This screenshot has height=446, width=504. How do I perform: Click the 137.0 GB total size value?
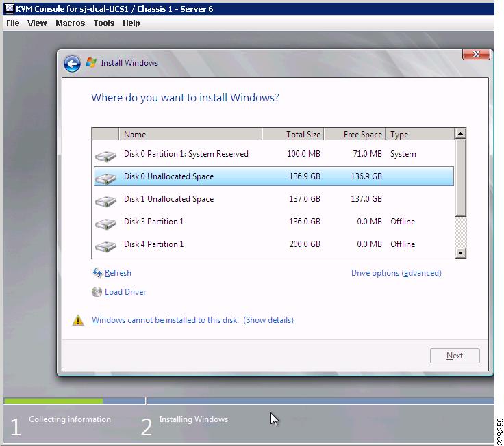point(305,199)
